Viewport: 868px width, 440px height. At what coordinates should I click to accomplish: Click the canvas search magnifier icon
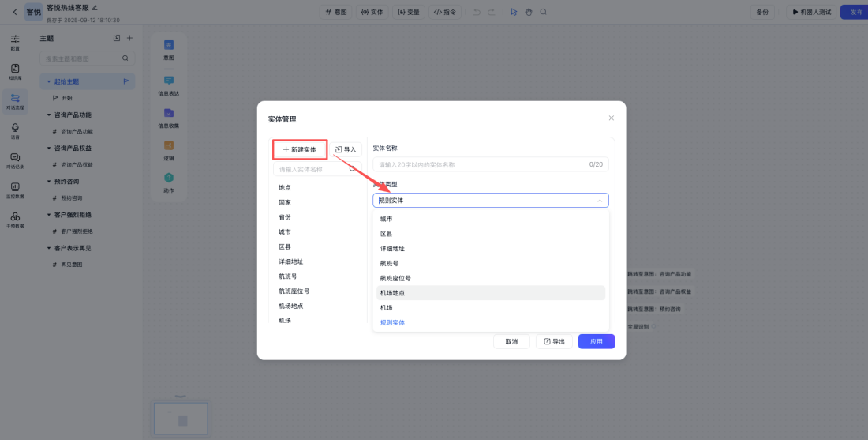(x=544, y=12)
